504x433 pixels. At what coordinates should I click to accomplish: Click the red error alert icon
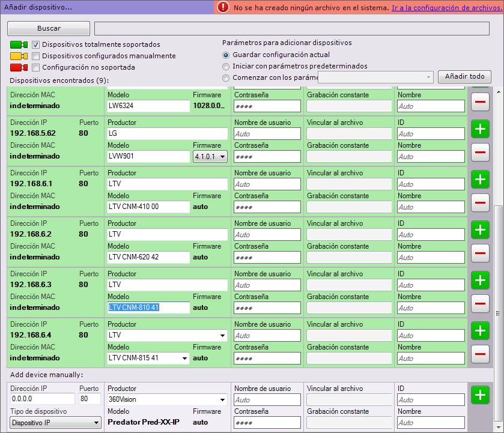click(223, 7)
